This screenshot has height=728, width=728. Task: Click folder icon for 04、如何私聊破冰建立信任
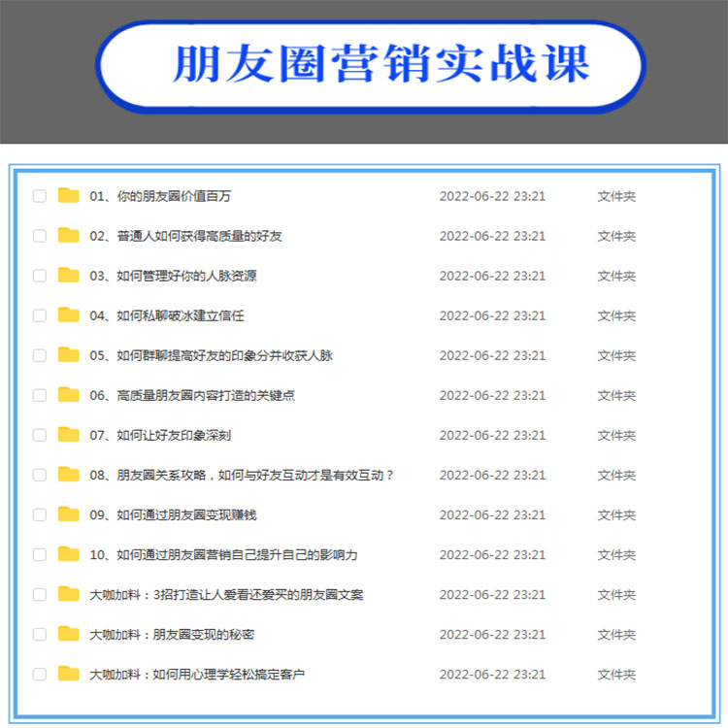click(68, 315)
